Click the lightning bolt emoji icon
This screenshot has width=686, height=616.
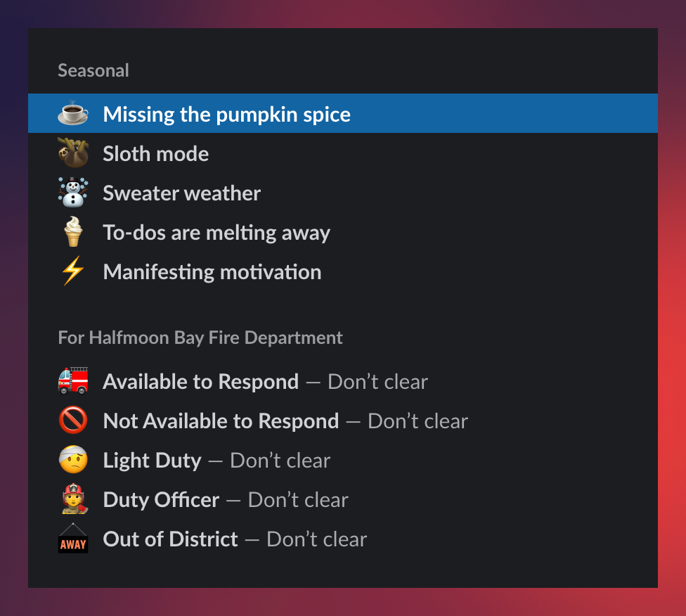(73, 272)
